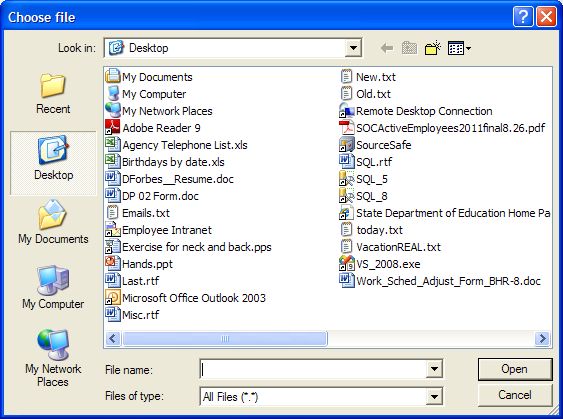Click the context help question mark button
This screenshot has height=419, width=563.
(x=523, y=17)
